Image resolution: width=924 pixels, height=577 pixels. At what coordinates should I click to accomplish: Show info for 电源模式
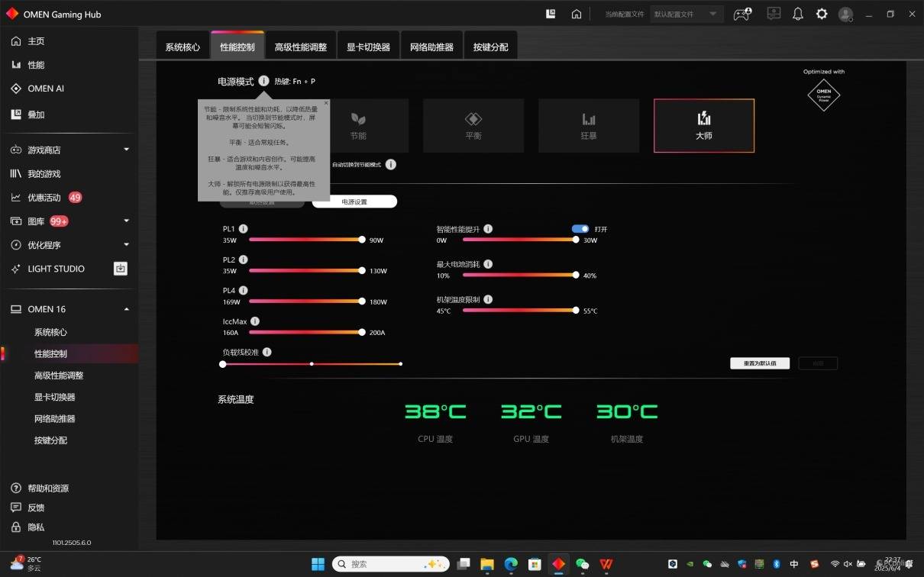tap(263, 81)
